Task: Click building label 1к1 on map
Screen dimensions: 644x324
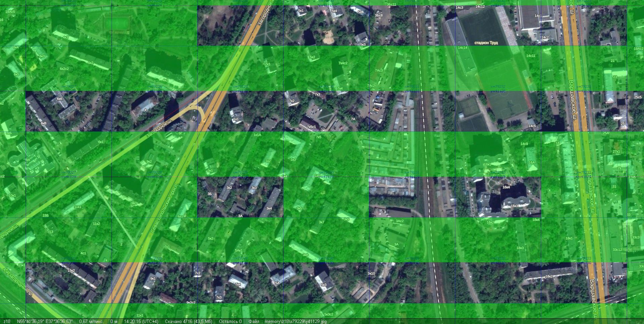Action: 236,119
